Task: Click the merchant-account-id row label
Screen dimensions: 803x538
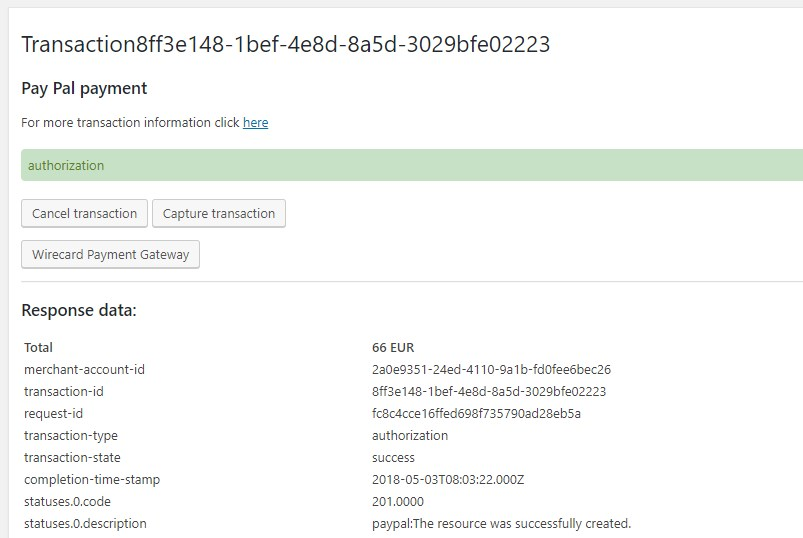Action: pos(84,369)
